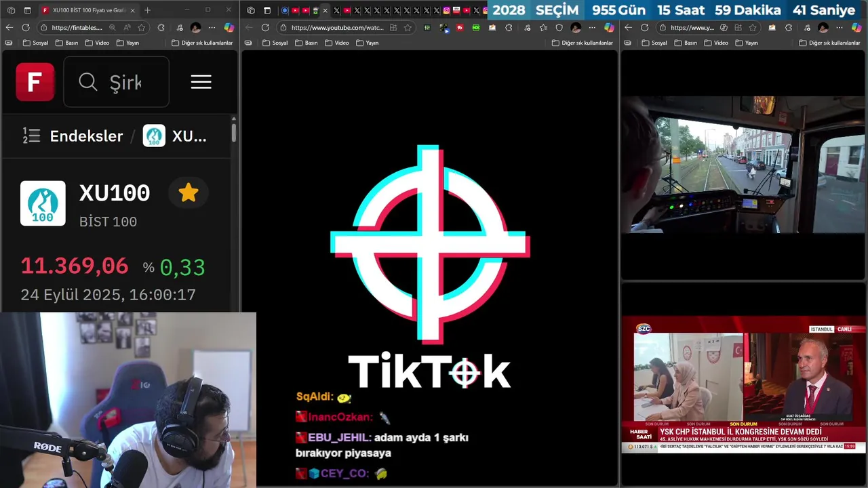The height and width of the screenshot is (488, 868).
Task: Click zoom magnifier in Fintables address bar
Action: (112, 28)
